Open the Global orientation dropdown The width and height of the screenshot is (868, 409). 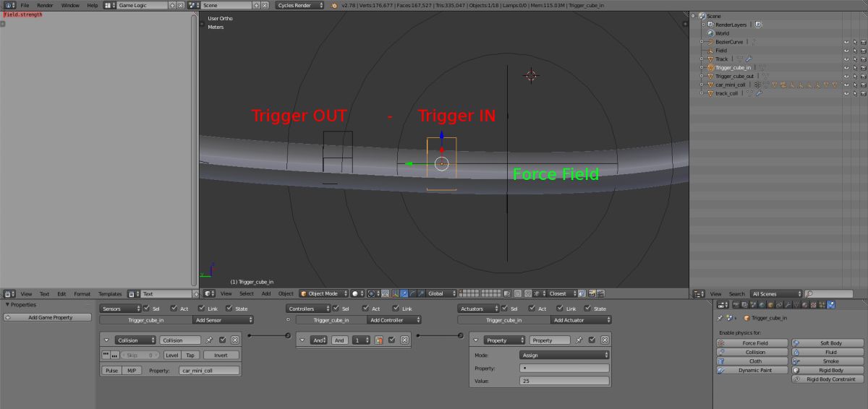(442, 293)
